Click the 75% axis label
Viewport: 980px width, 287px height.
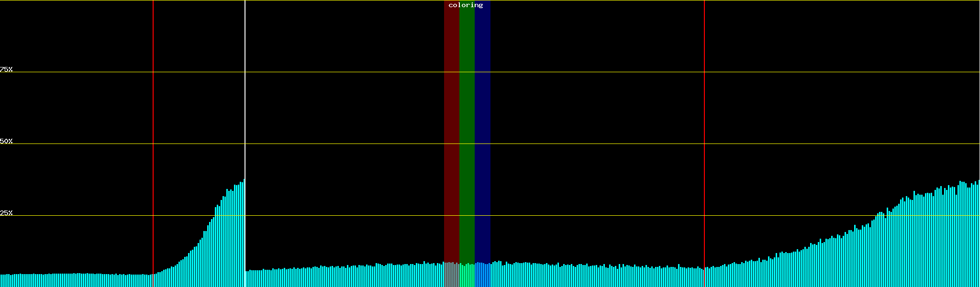click(x=6, y=69)
